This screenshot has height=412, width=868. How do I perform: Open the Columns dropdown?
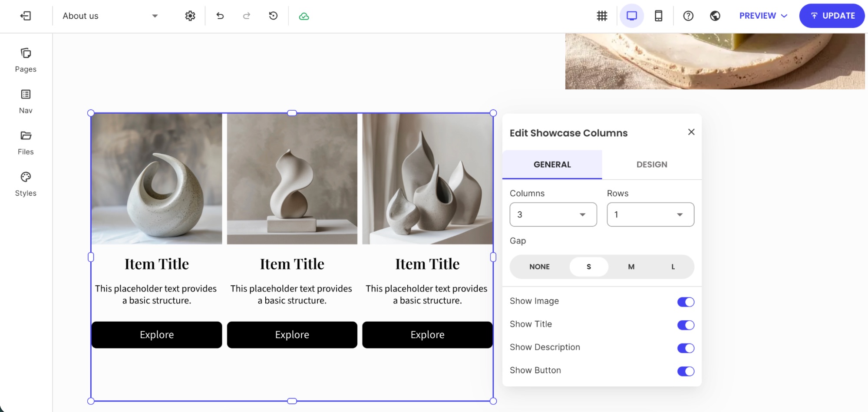[553, 214]
